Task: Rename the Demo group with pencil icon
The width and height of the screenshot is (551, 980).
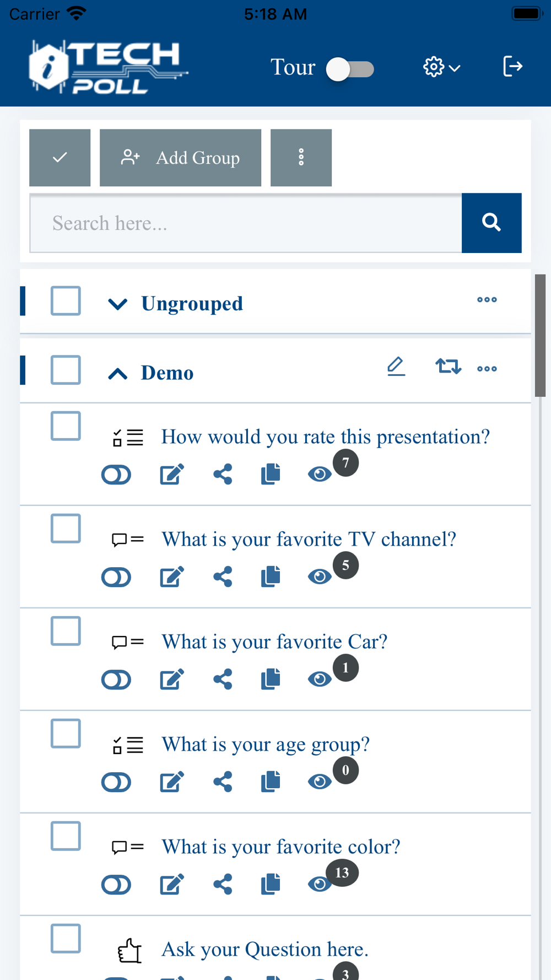Action: pos(396,367)
